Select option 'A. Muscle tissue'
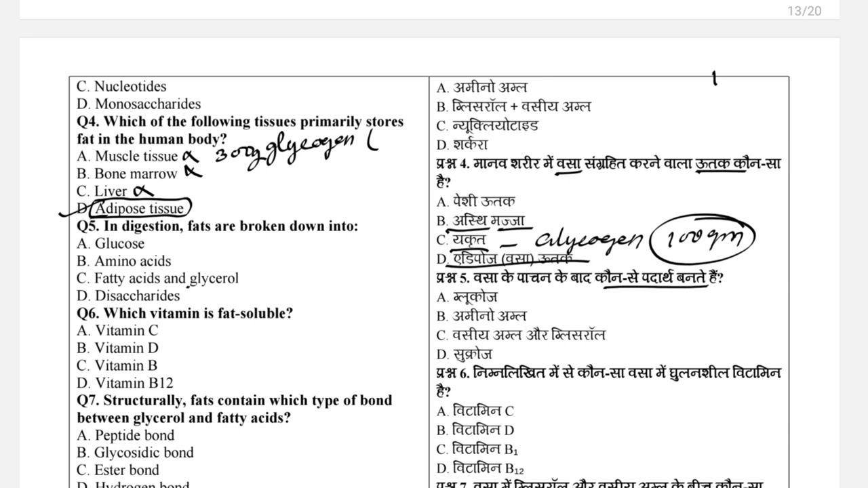Screen dimensions: 868x488 127,157
